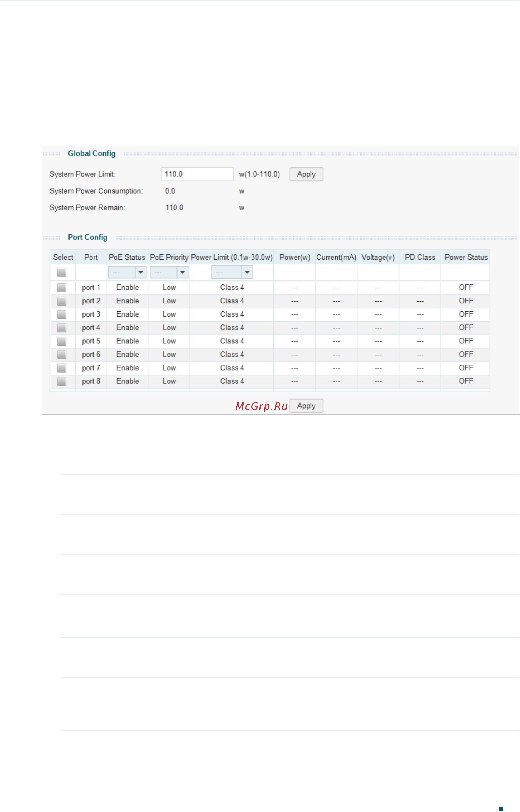Open the Power Limit dropdown
The height and width of the screenshot is (812, 520).
[x=232, y=272]
